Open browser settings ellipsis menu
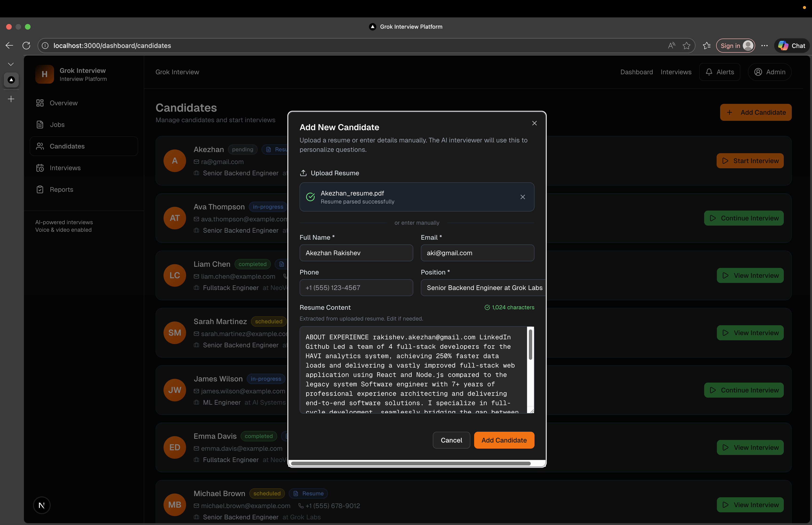The image size is (812, 525). coord(764,46)
